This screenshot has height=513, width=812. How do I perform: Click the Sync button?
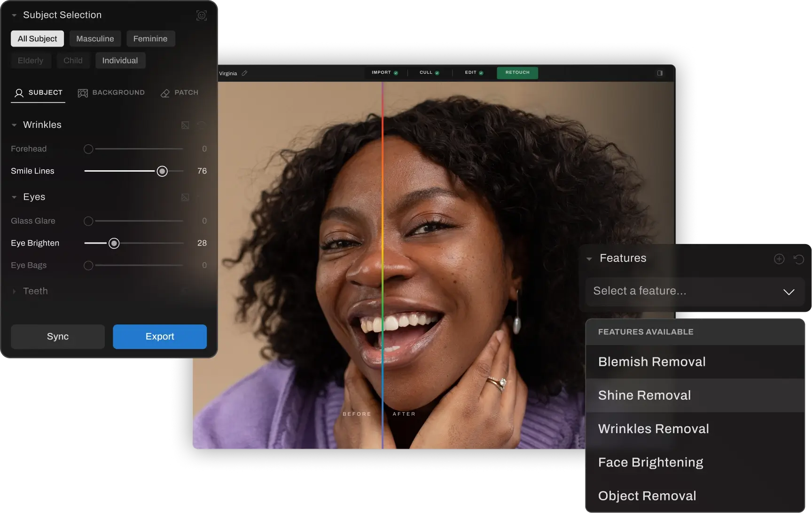tap(58, 337)
